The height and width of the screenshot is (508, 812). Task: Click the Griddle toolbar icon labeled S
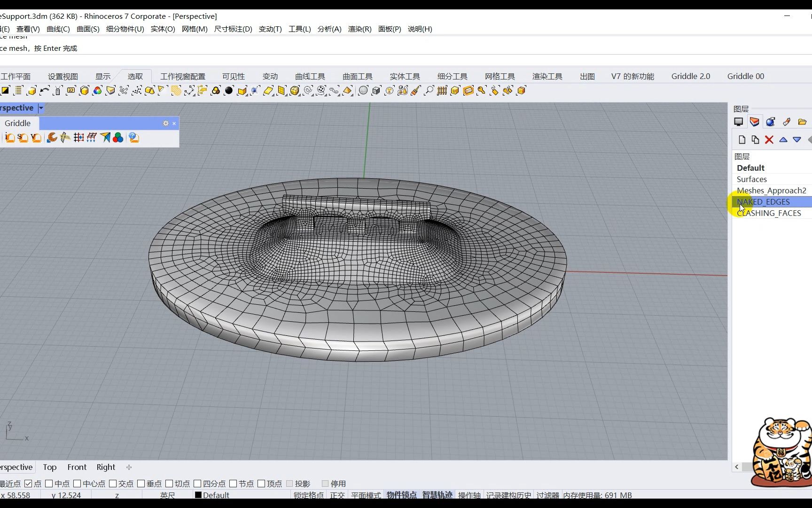pyautogui.click(x=23, y=137)
